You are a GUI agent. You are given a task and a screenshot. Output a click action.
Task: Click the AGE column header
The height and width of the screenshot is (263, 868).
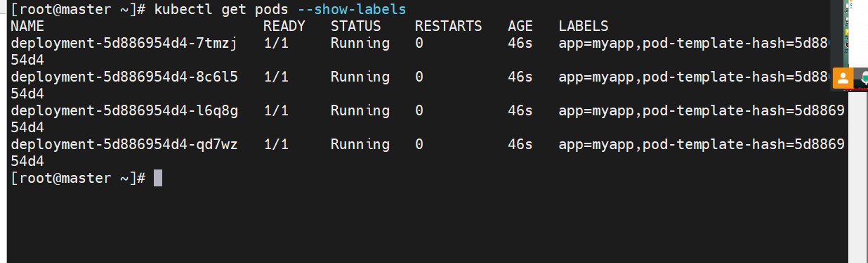click(520, 26)
